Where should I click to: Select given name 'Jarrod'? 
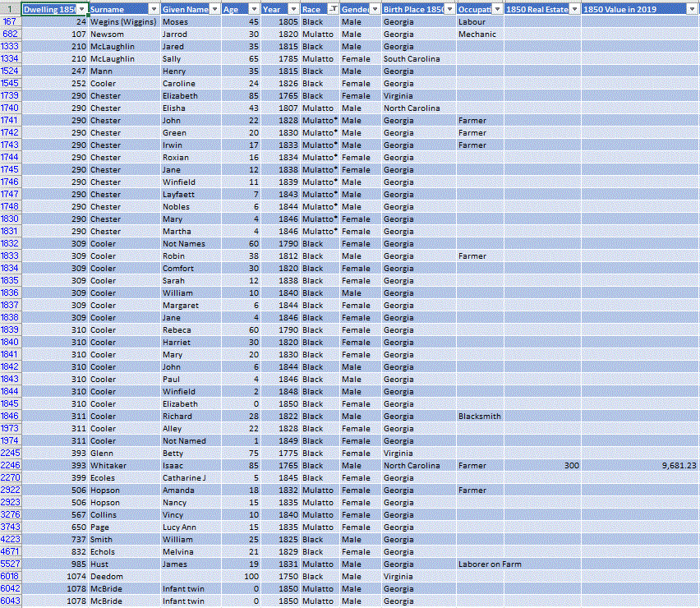(x=191, y=35)
